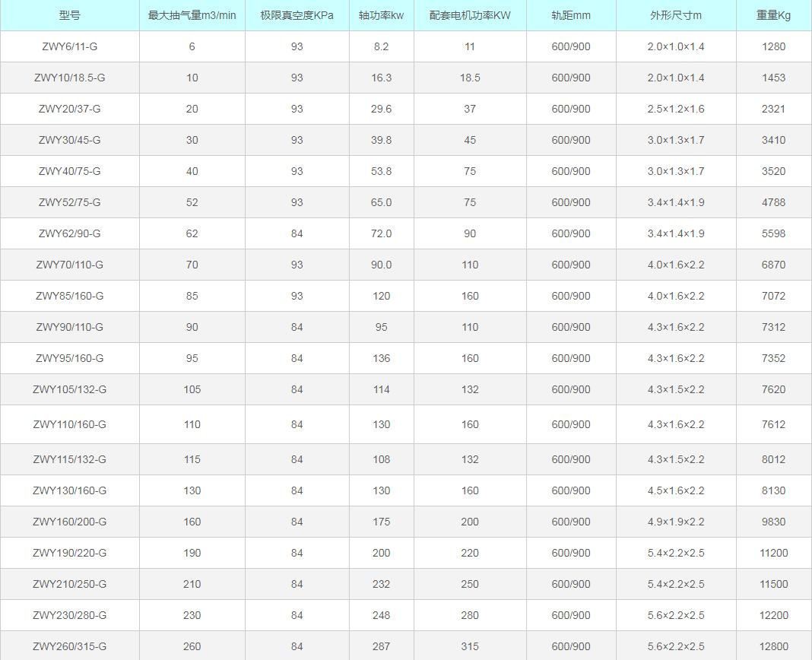The width and height of the screenshot is (812, 660).
Task: Click weight value 1280
Action: pyautogui.click(x=773, y=46)
